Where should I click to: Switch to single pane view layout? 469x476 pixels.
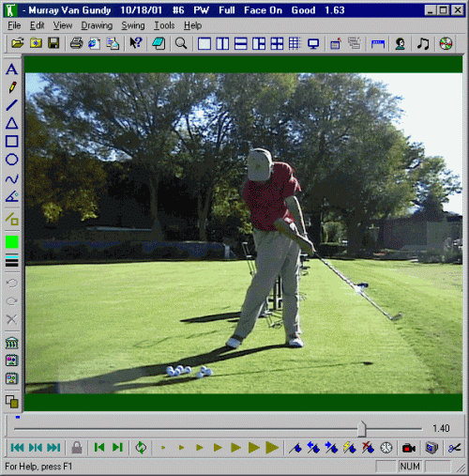coord(204,43)
